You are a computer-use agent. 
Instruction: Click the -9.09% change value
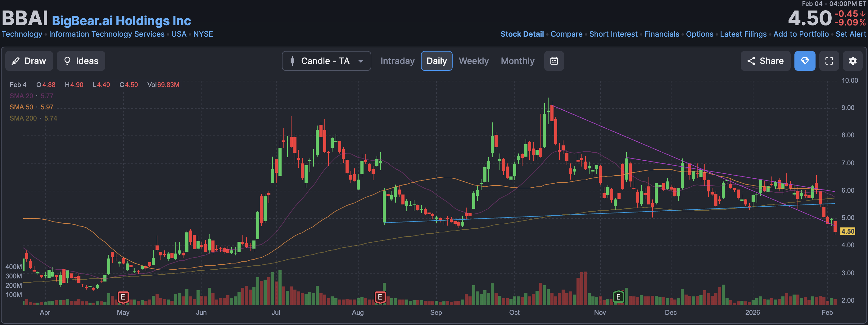point(850,23)
